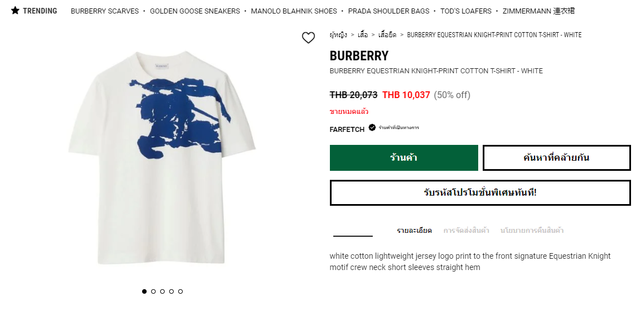Click the green ร้านค้า store button
The height and width of the screenshot is (314, 644).
click(404, 158)
